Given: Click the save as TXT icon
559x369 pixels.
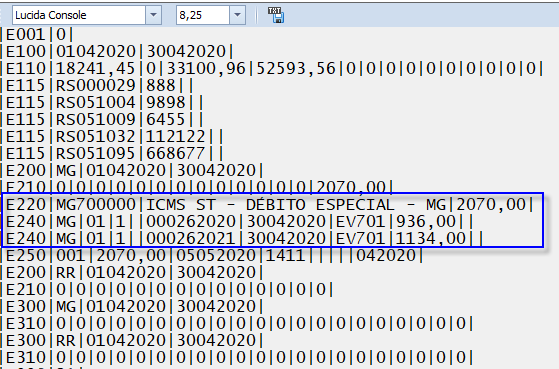Looking at the screenshot, I should (x=276, y=15).
